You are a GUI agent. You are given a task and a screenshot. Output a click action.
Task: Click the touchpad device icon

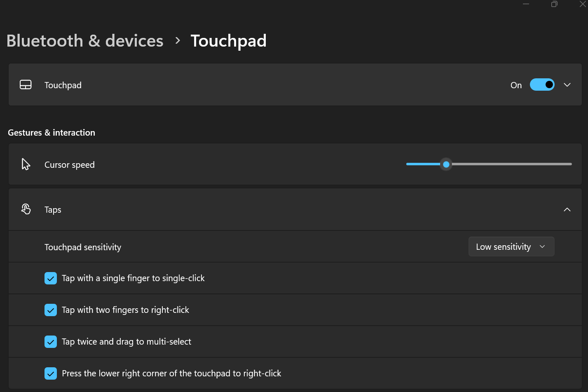(26, 85)
